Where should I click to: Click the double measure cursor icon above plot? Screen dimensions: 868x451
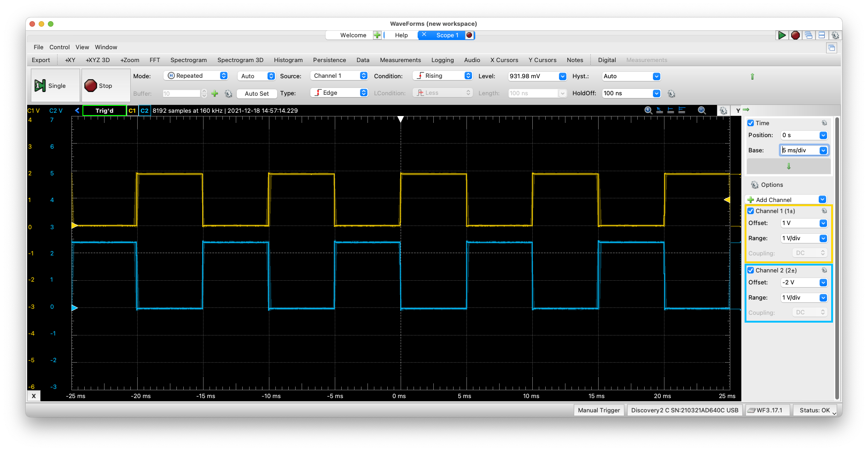point(682,110)
